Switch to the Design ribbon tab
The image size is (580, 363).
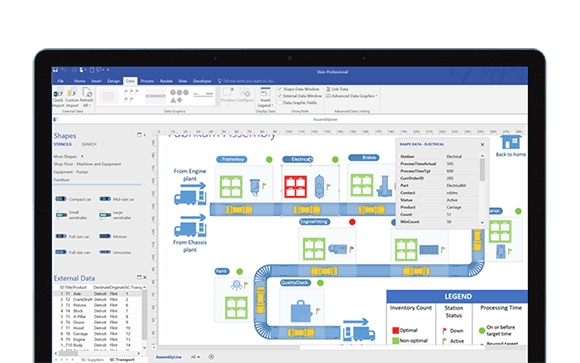pyautogui.click(x=114, y=81)
